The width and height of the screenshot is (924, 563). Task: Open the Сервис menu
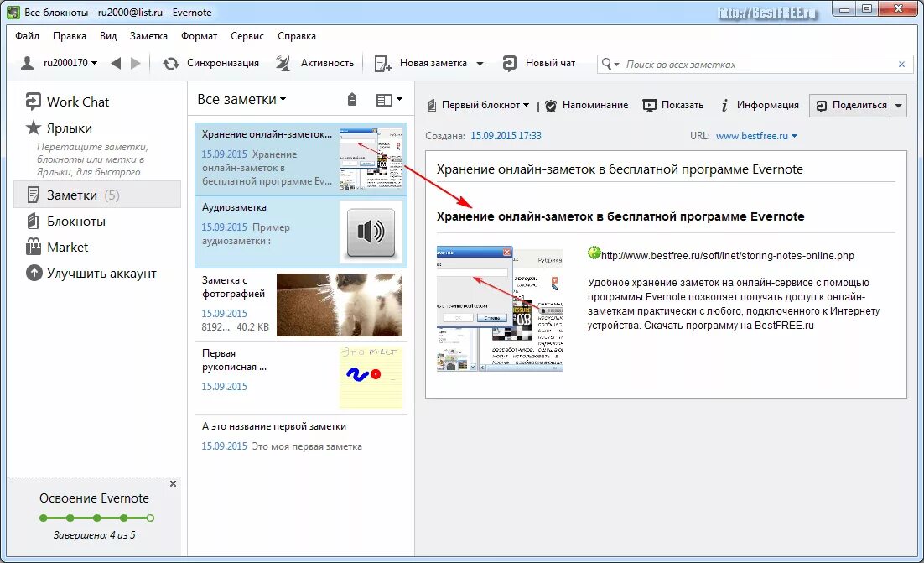pyautogui.click(x=247, y=36)
